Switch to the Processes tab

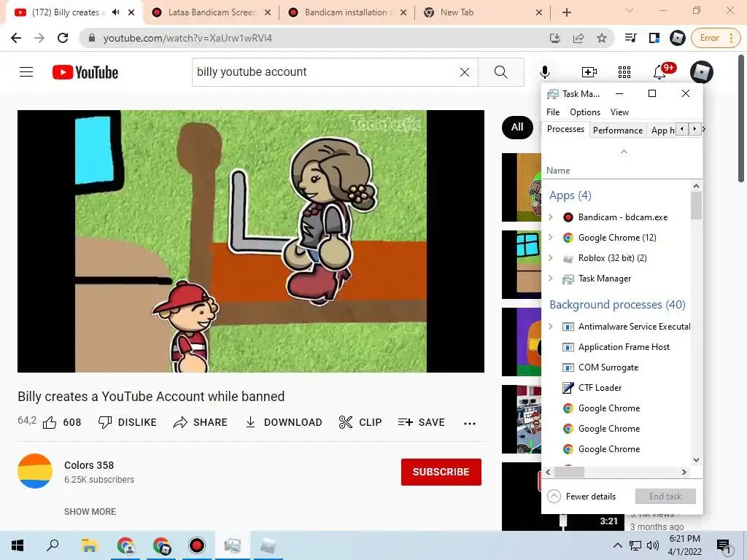[565, 129]
